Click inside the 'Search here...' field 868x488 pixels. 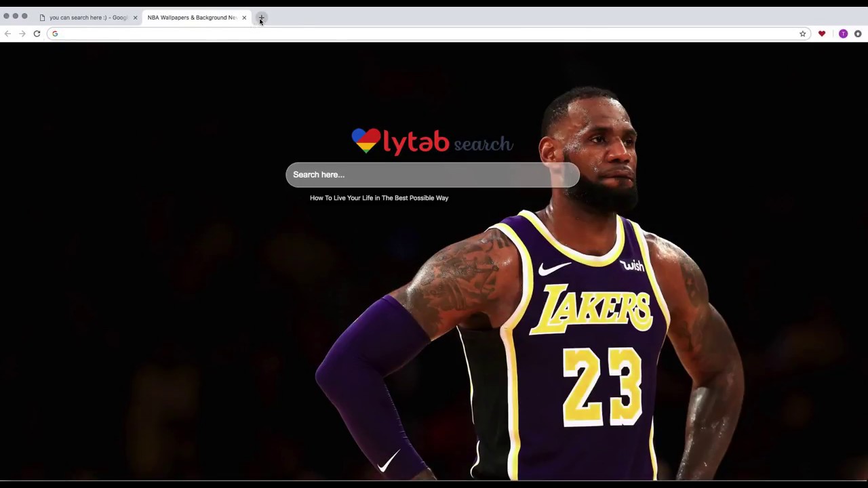(433, 174)
